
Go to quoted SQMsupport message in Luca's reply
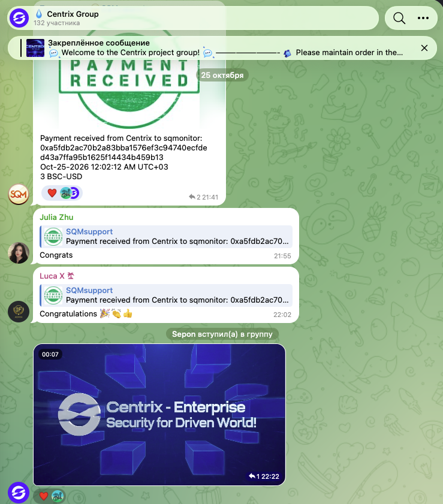[166, 295]
